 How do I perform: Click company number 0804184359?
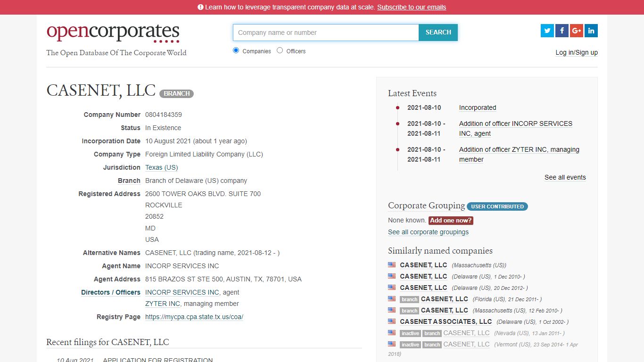coord(164,115)
